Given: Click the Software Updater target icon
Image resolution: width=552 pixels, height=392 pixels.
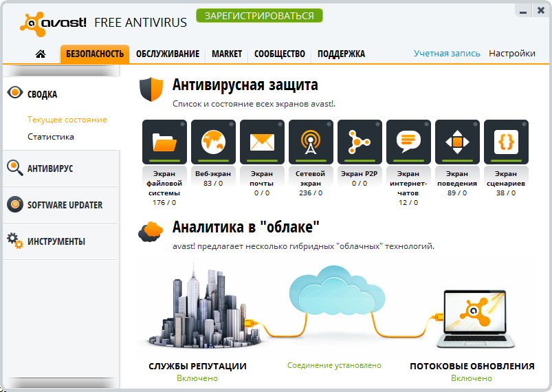Looking at the screenshot, I should coord(15,204).
